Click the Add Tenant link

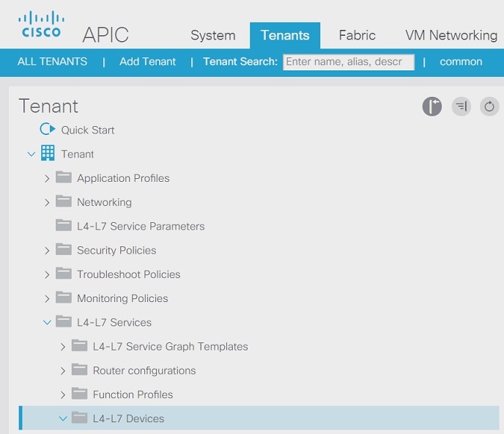click(147, 62)
